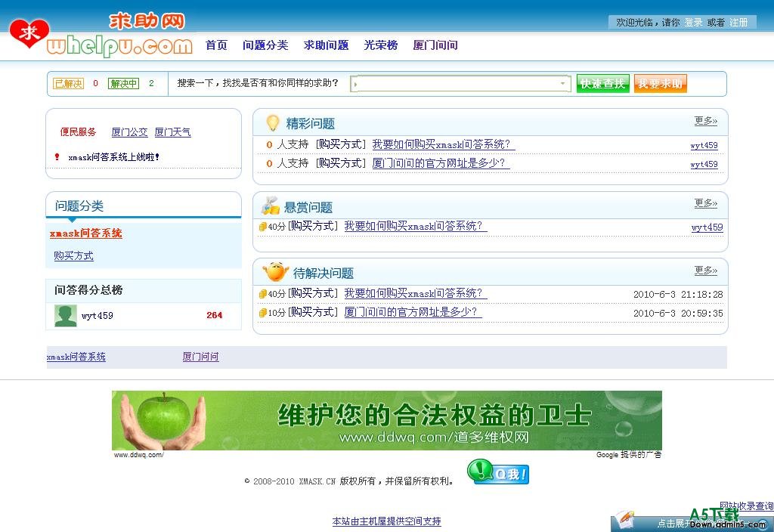The width and height of the screenshot is (774, 532).
Task: Click the 已解决 status badge
Action: tap(68, 84)
